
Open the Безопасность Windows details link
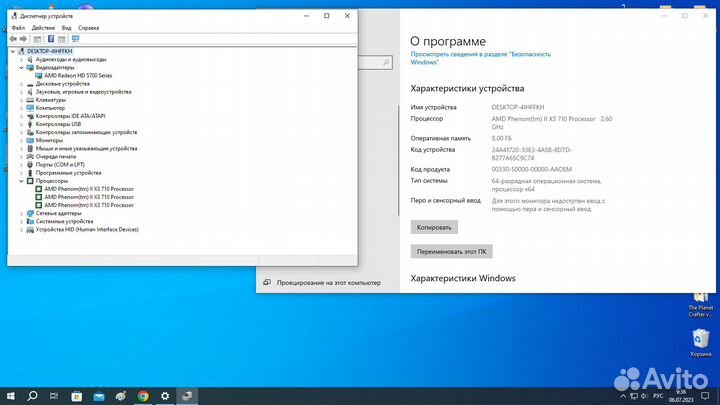(480, 58)
